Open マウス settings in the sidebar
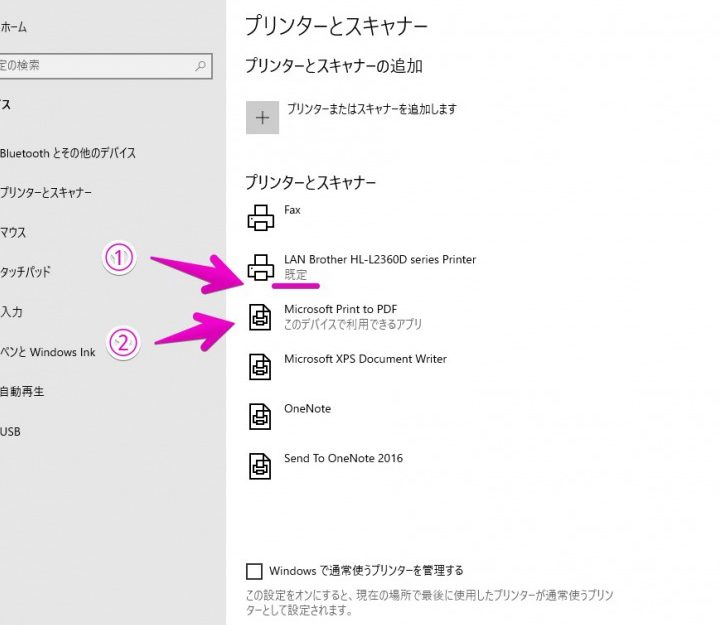720x625 pixels. pyautogui.click(x=13, y=232)
